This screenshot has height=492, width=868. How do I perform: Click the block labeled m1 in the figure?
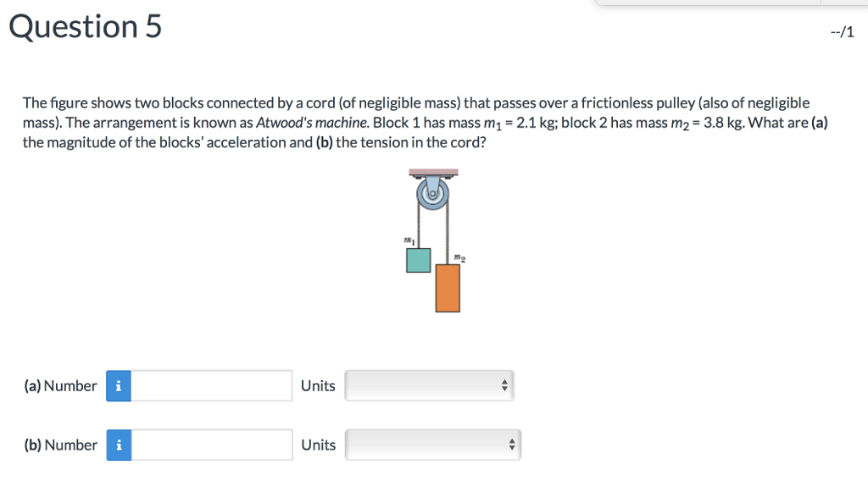coord(417,260)
